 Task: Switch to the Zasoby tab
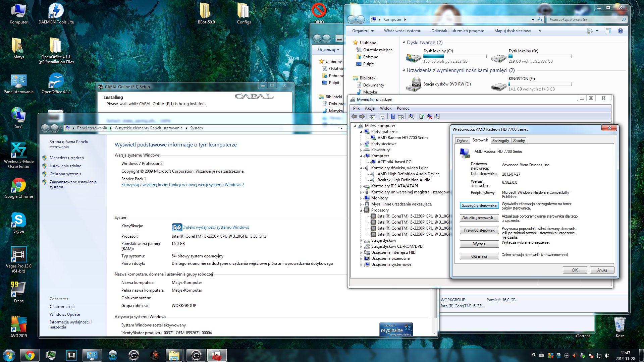pos(519,141)
